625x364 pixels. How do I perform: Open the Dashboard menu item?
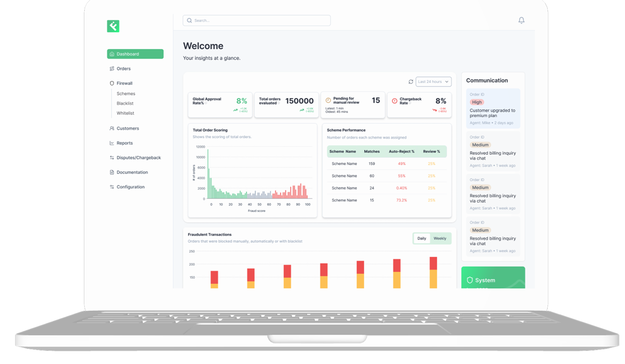(x=135, y=54)
